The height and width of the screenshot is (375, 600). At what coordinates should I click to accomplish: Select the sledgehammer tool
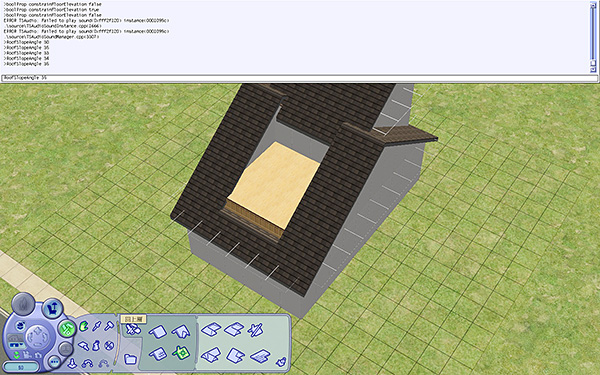pos(109,326)
